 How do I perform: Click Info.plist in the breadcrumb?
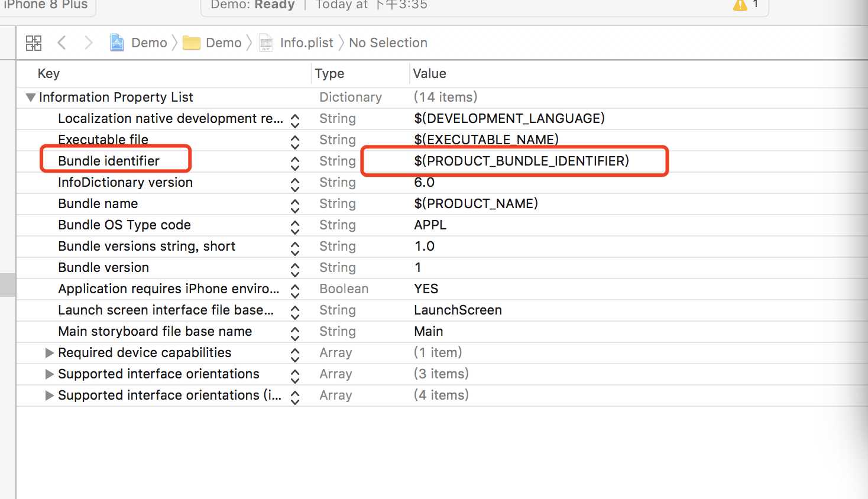coord(307,43)
